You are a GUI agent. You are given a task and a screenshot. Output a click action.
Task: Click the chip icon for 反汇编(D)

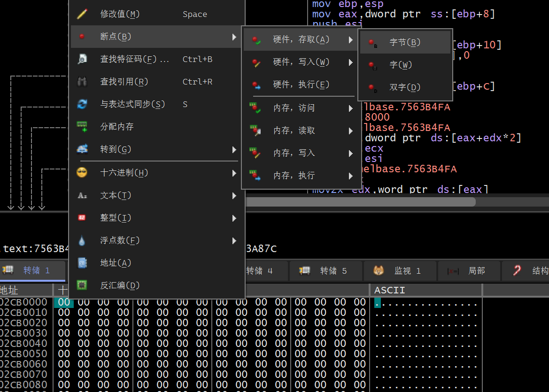pyautogui.click(x=82, y=285)
